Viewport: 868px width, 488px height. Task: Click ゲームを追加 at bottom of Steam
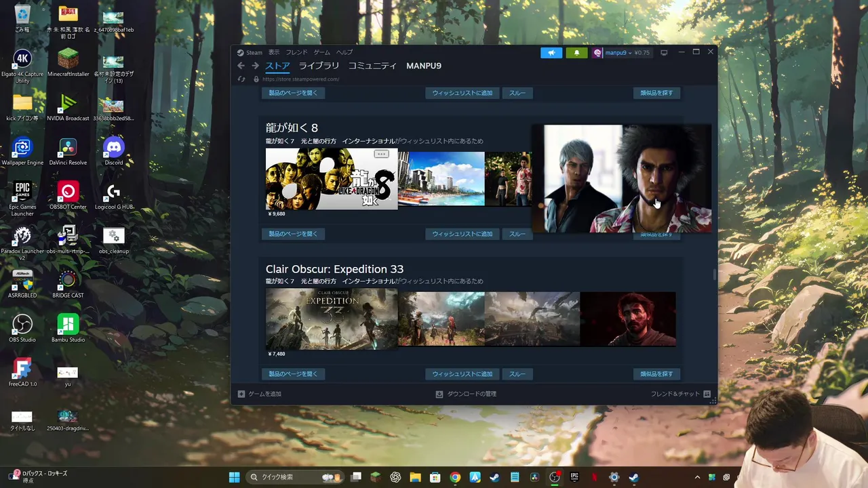point(259,394)
